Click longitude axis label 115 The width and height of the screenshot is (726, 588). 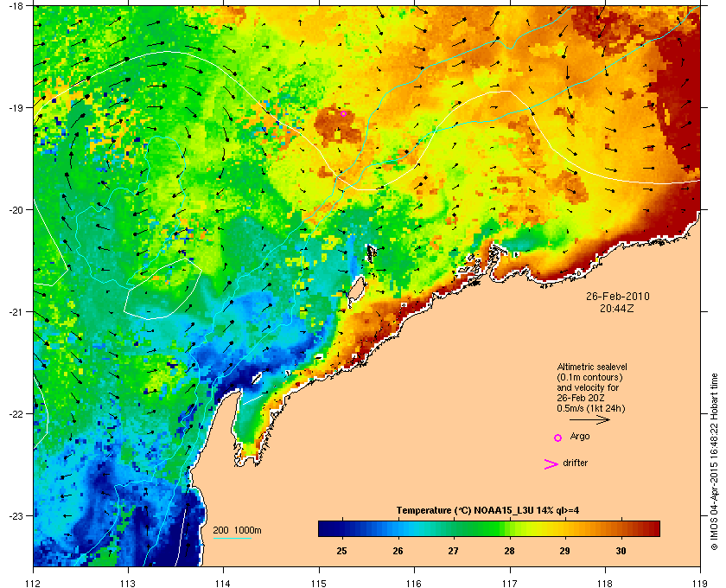(x=319, y=583)
